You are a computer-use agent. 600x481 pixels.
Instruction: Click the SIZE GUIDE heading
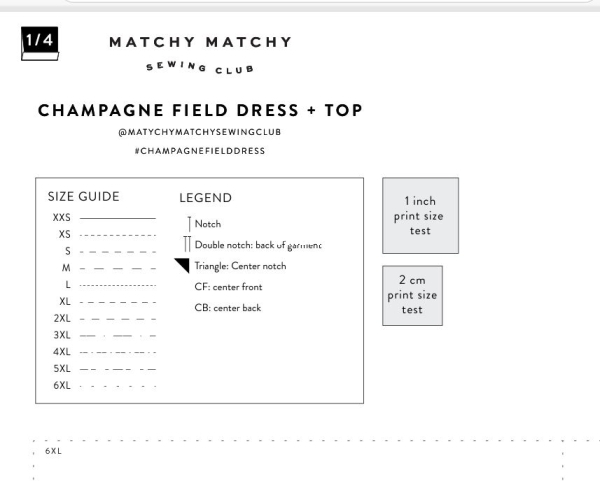83,197
